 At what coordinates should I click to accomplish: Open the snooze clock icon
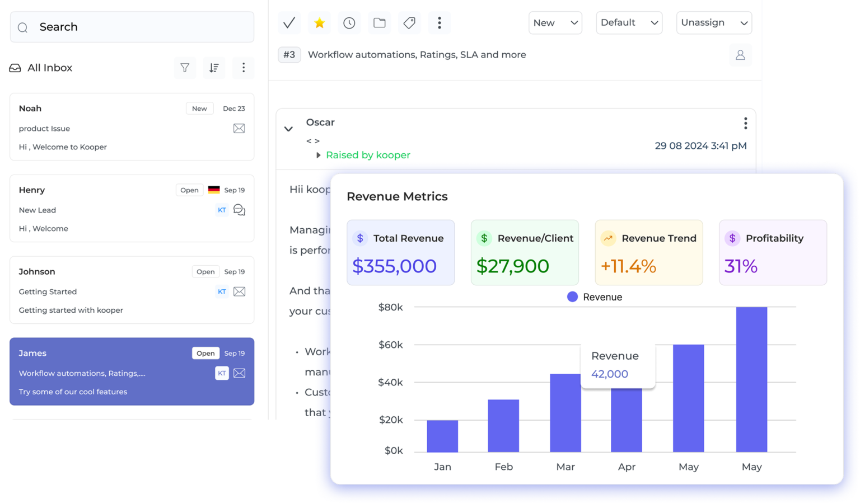click(349, 23)
